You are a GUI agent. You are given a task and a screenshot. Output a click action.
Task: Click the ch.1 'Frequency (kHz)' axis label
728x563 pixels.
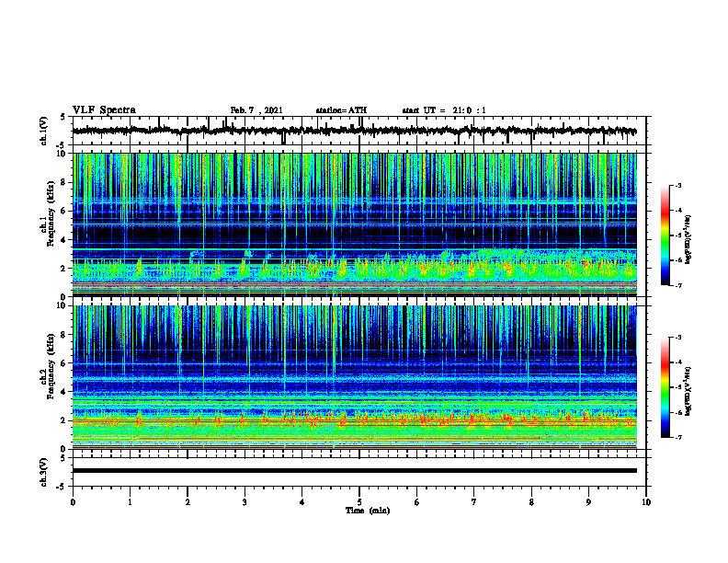[51, 213]
